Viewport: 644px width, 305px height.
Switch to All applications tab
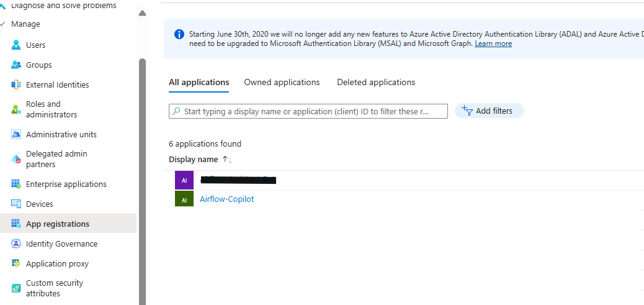pyautogui.click(x=199, y=82)
